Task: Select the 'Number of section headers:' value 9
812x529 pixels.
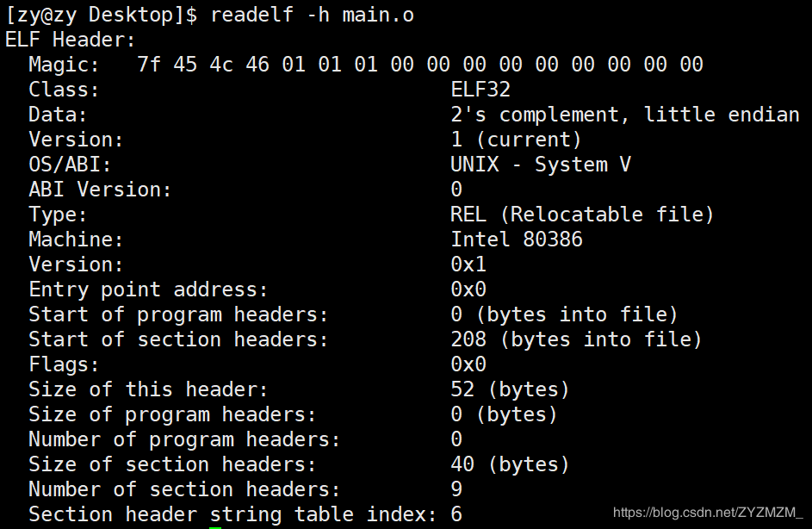Action: (x=456, y=489)
